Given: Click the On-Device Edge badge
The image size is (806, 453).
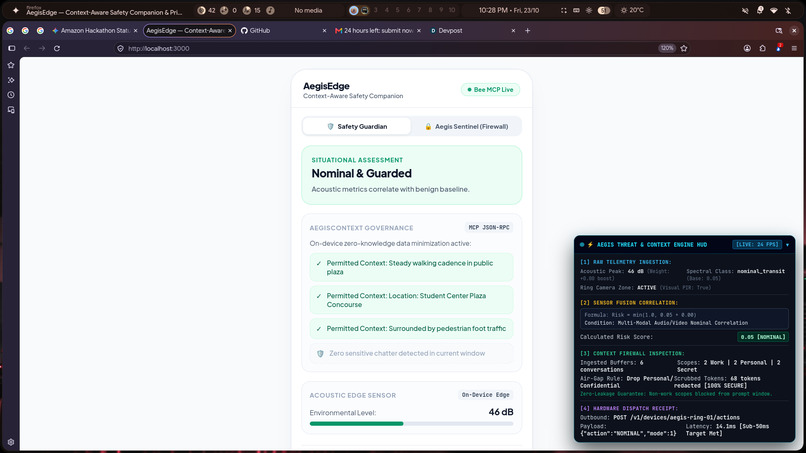Looking at the screenshot, I should point(485,395).
